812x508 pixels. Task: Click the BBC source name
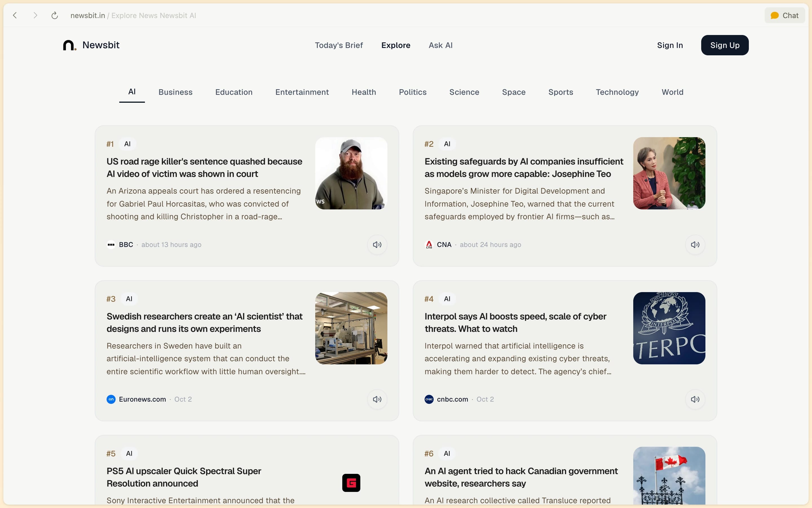126,245
